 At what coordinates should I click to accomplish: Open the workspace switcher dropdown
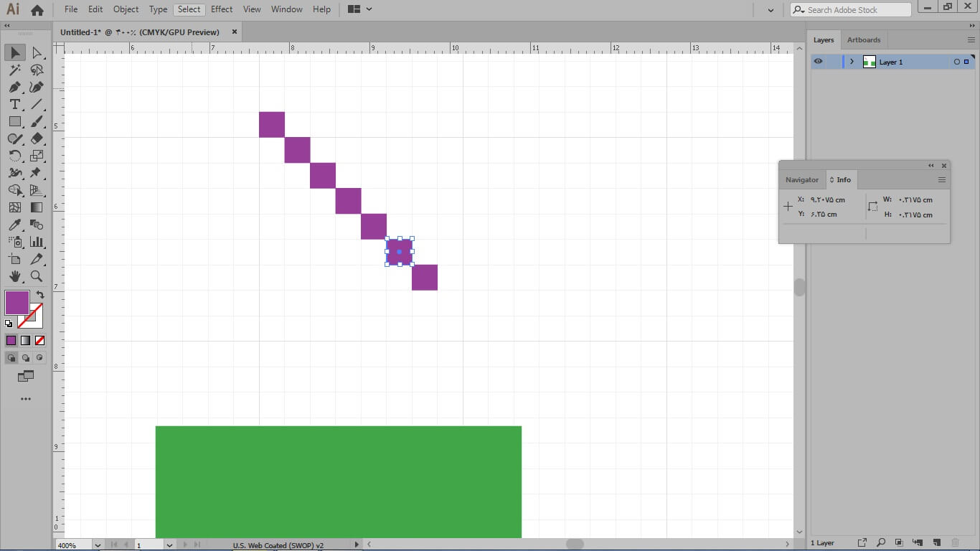(x=359, y=9)
